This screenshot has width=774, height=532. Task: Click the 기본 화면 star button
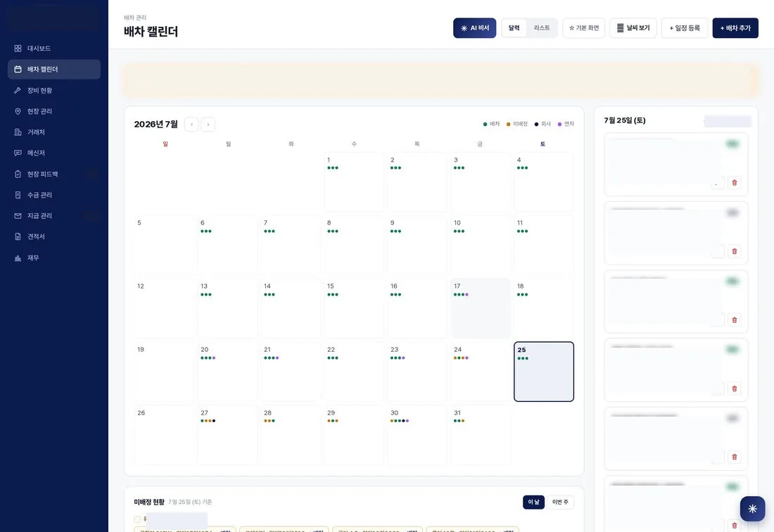click(583, 28)
